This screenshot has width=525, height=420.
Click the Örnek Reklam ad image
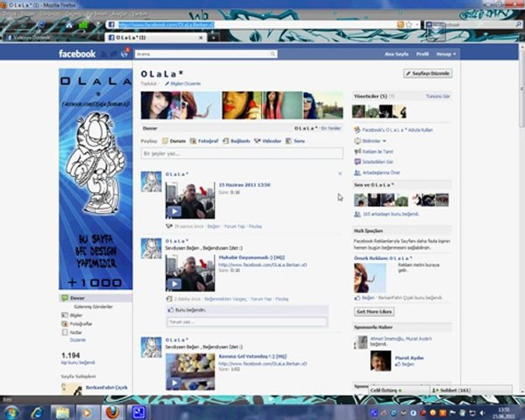[x=370, y=278]
